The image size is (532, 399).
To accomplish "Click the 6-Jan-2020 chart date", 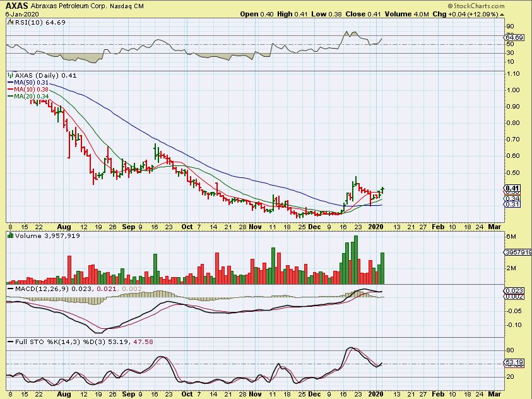I will pos(22,15).
